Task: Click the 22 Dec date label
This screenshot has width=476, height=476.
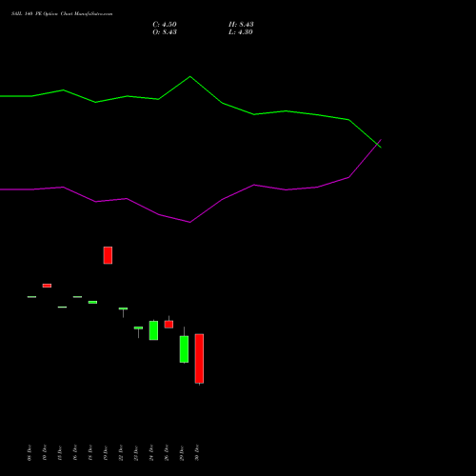Action: (121, 453)
